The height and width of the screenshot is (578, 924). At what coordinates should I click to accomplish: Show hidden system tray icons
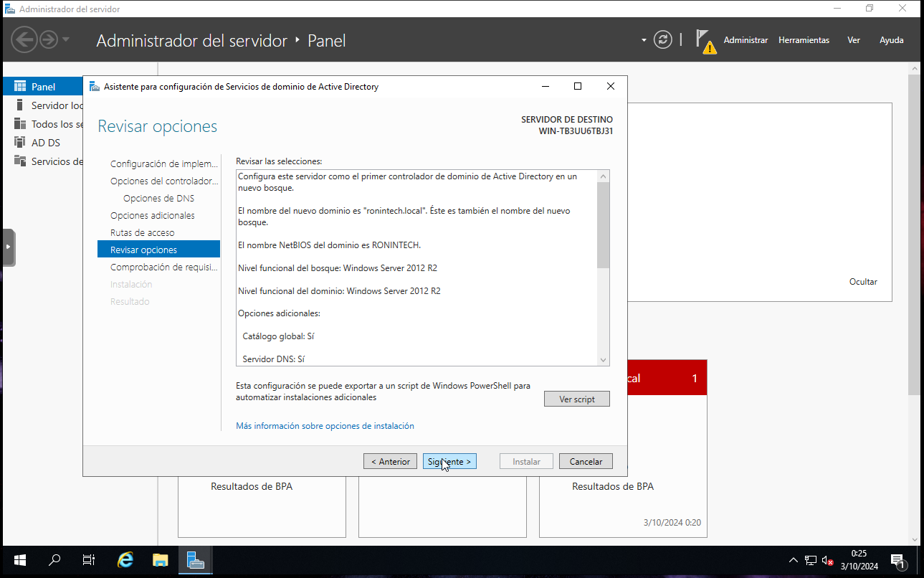click(793, 560)
